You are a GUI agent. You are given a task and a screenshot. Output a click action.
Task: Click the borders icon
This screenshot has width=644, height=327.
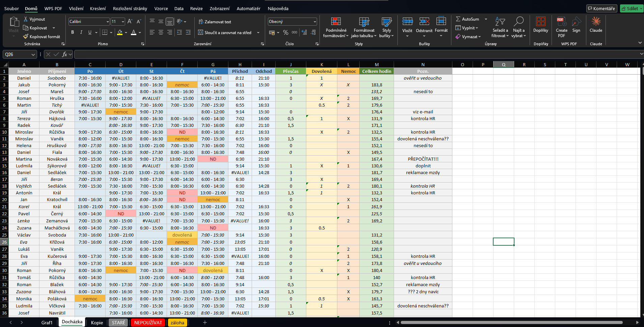coord(105,32)
